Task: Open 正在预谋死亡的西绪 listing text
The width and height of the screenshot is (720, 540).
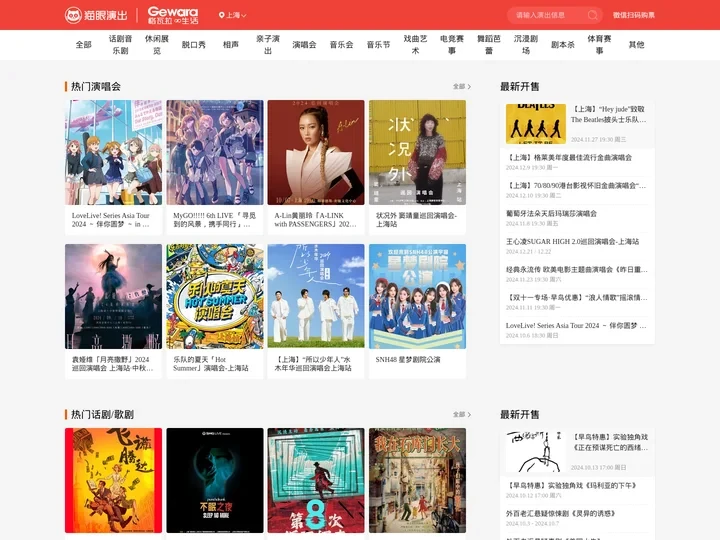Action: click(610, 442)
